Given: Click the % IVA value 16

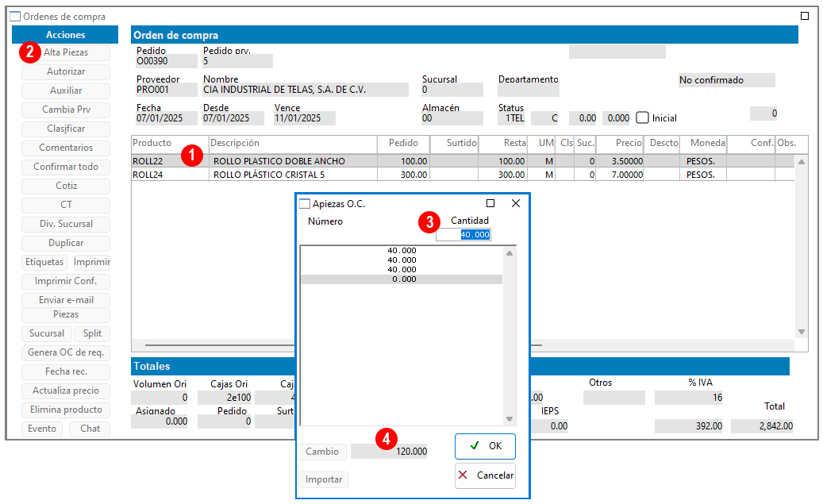Looking at the screenshot, I should [689, 398].
